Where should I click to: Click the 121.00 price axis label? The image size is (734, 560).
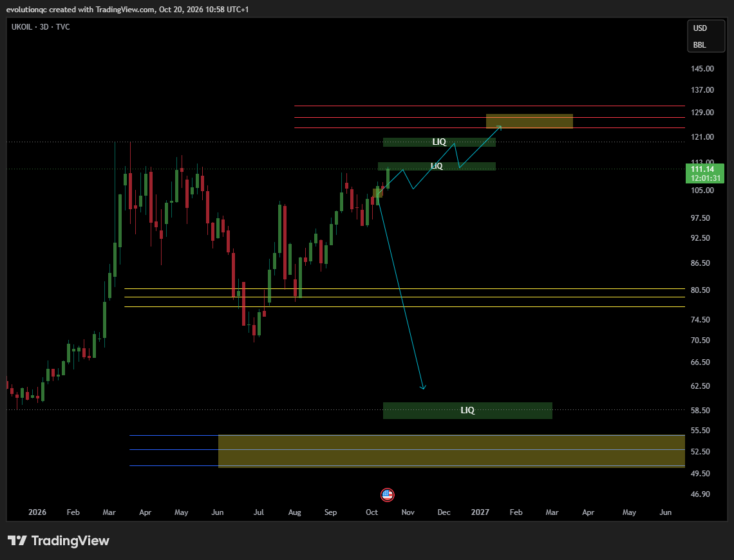click(x=702, y=137)
